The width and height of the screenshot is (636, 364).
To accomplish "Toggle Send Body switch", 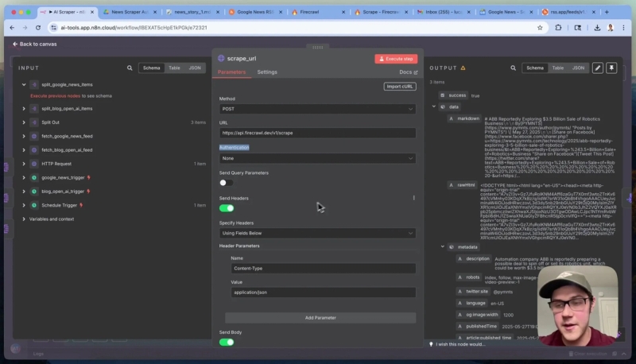I will (x=227, y=342).
